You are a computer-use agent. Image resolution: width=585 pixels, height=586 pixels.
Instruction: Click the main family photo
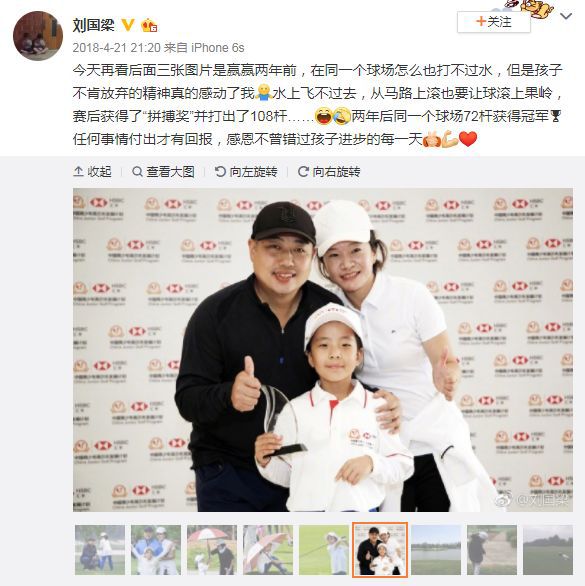323,350
